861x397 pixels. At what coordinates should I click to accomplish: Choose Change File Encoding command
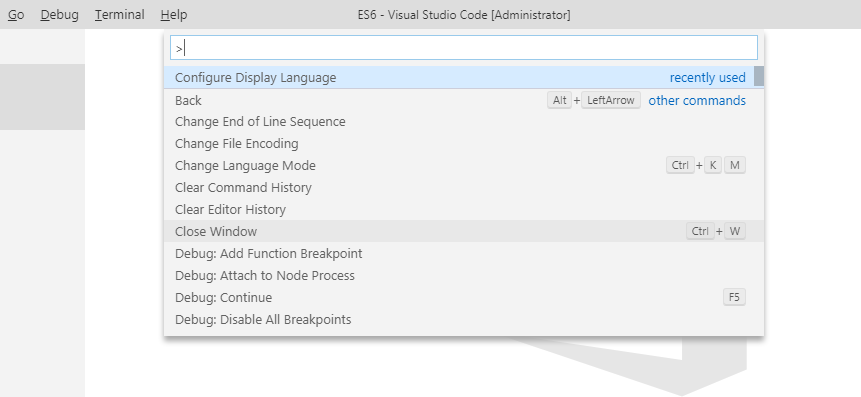click(x=463, y=144)
